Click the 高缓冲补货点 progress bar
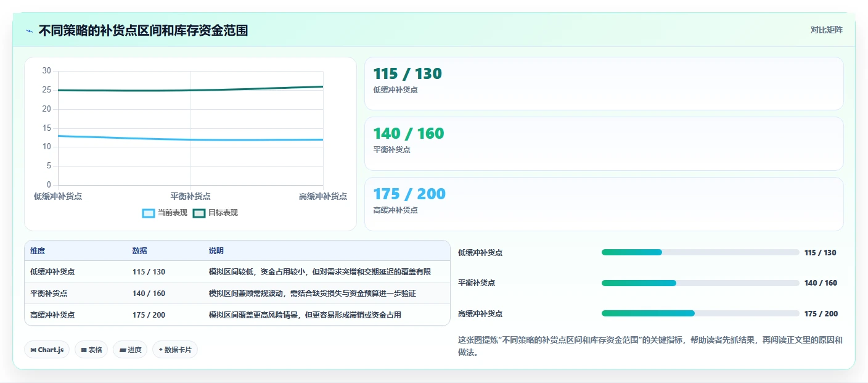 point(700,313)
